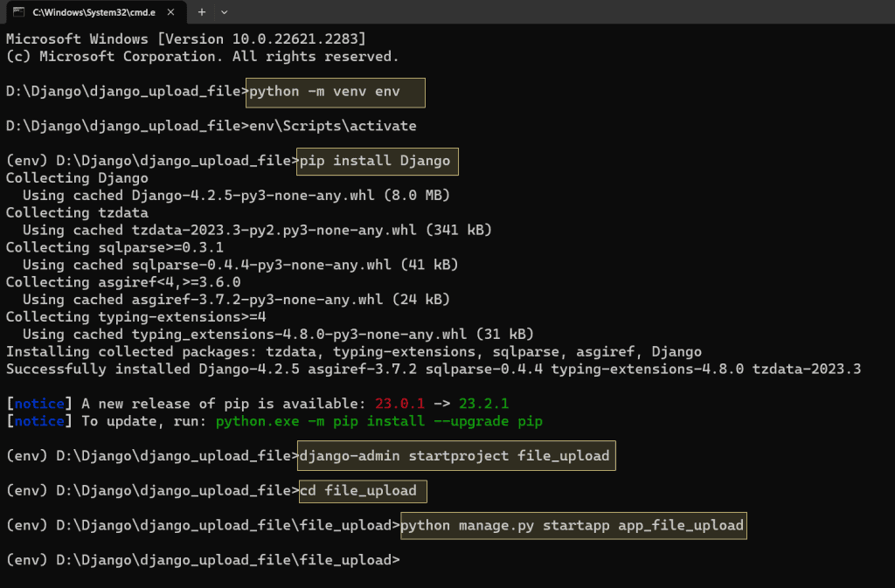Click the 'pip install Django' highlighted command
The height and width of the screenshot is (588, 895).
coord(376,161)
